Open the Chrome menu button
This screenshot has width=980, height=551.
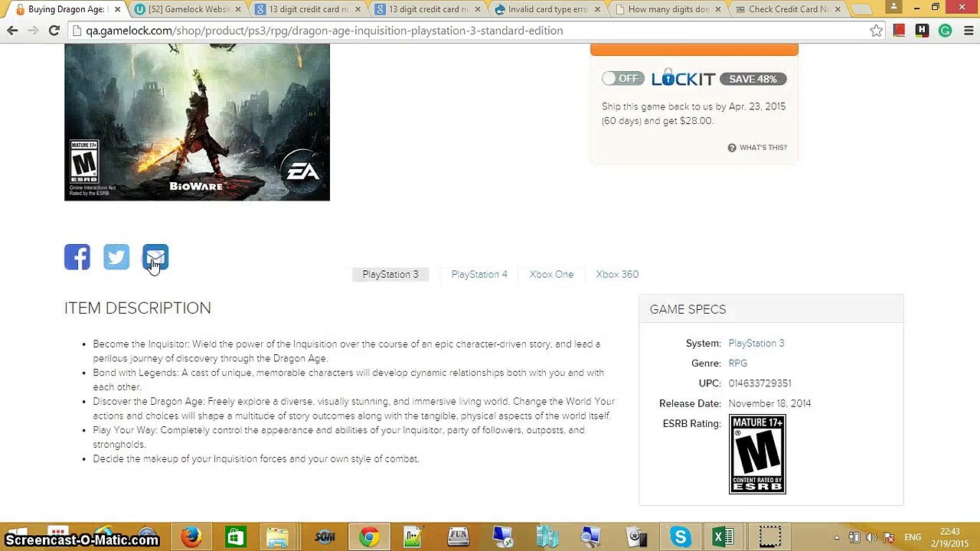[x=969, y=31]
